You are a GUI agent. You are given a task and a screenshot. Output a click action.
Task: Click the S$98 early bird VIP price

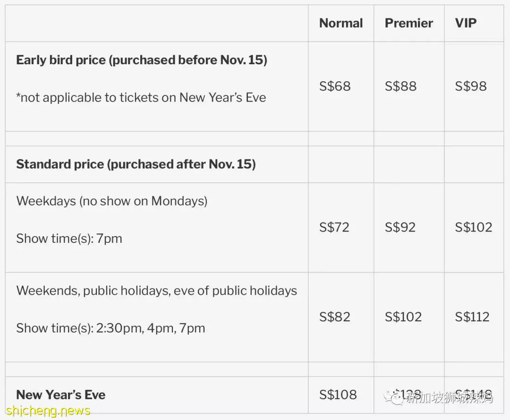471,86
